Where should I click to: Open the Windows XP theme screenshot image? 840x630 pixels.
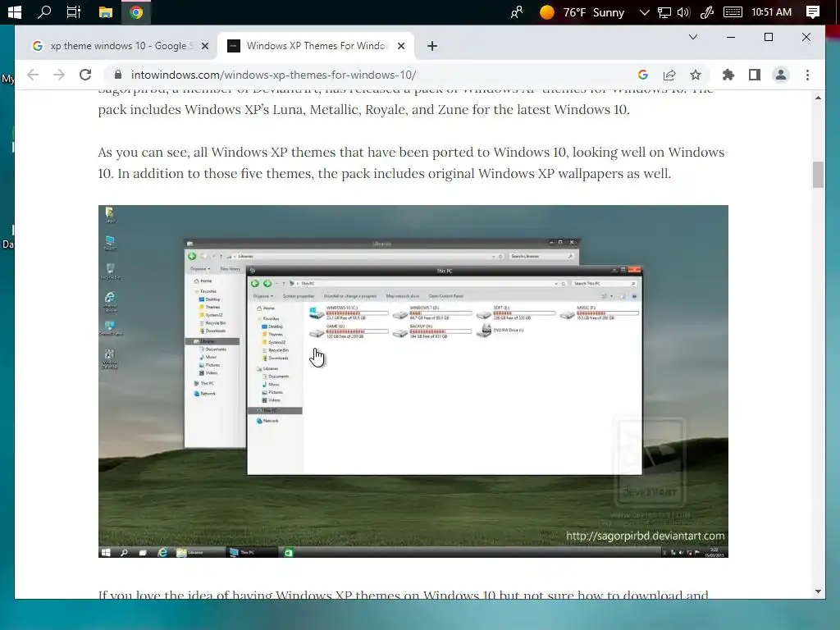pos(413,381)
